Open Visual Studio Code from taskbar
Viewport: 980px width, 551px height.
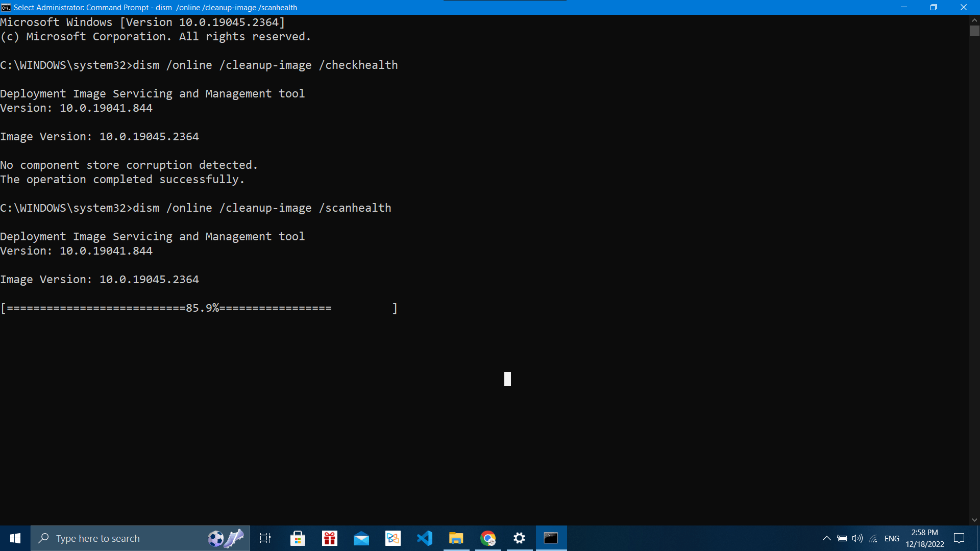[425, 538]
